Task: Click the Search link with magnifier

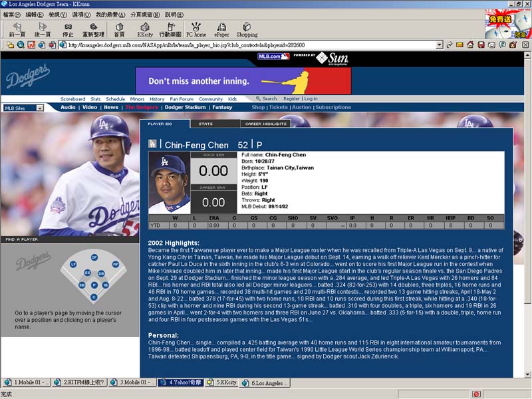Action: 267,98
